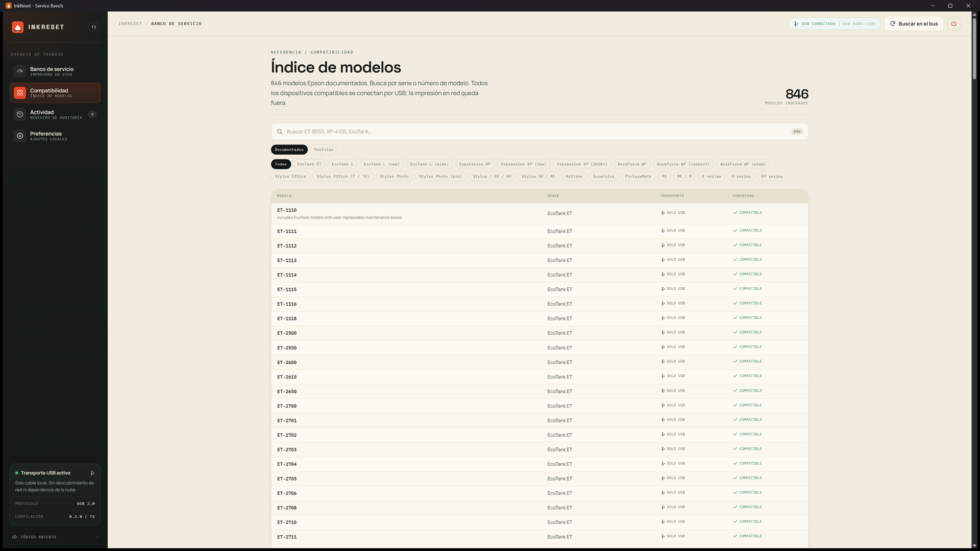The width and height of the screenshot is (980, 551).
Task: Open the Actividad history icon
Action: coord(20,114)
